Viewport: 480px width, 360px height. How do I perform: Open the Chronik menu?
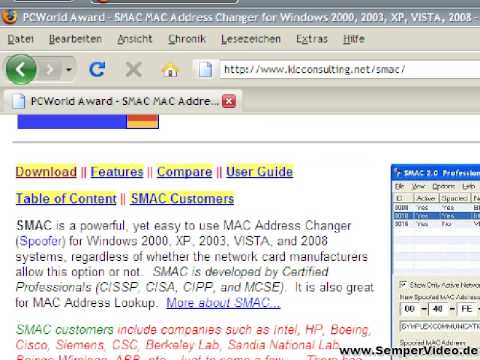click(x=187, y=39)
